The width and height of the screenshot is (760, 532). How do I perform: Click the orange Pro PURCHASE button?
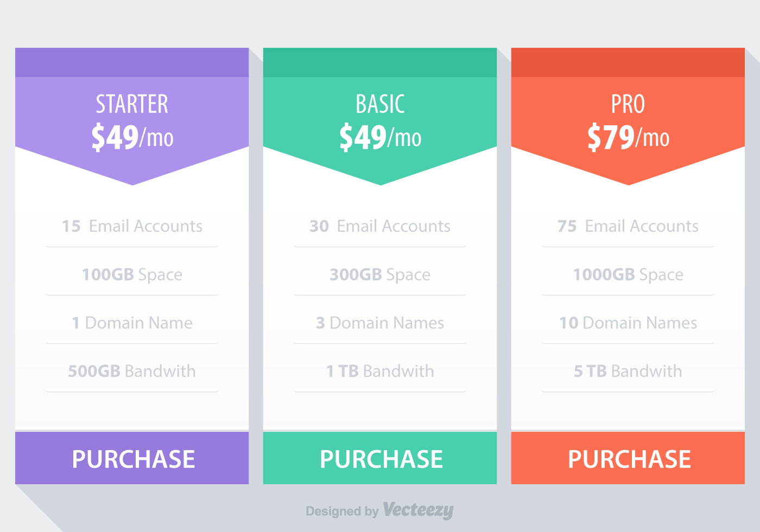[628, 458]
